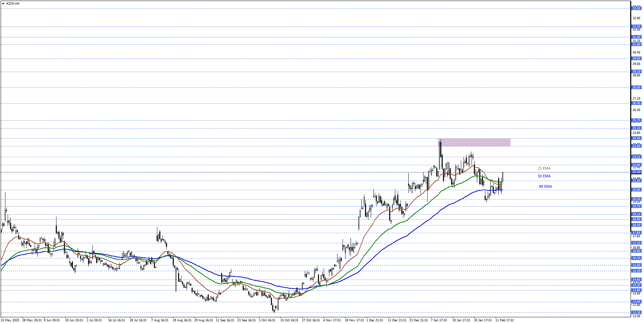Screen dimensions: 644x324
Task: Select the 50 EMA text label
Action: pyautogui.click(x=544, y=176)
